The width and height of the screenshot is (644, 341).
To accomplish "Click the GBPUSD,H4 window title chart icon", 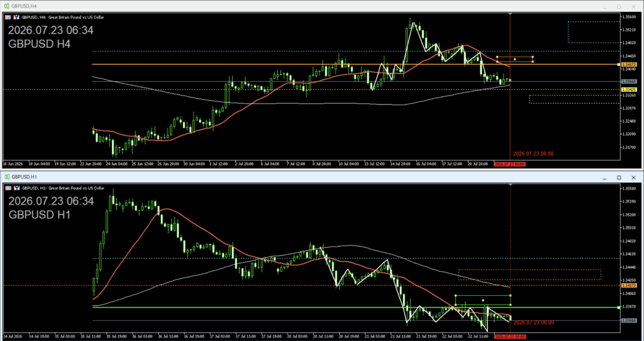I will [7, 6].
